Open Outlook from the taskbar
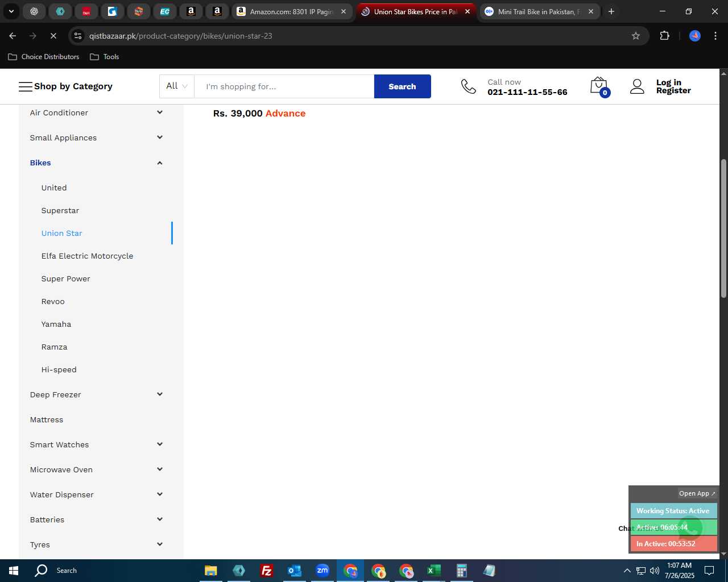Screen dimensions: 728x582 pos(294,571)
